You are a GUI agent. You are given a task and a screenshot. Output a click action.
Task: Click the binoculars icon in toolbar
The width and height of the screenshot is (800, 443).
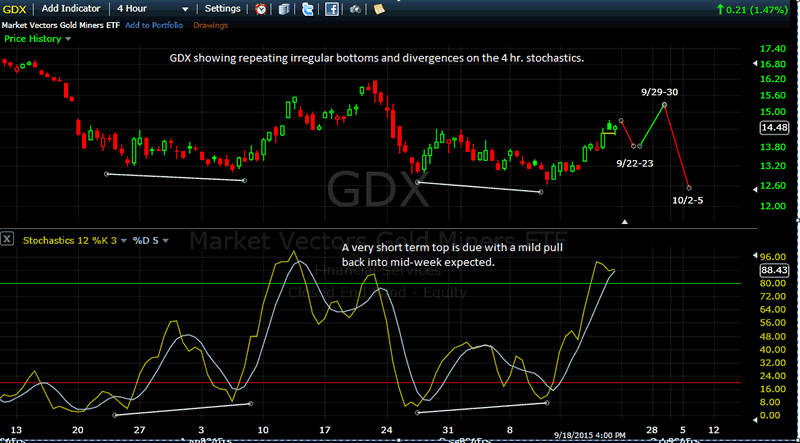click(356, 9)
